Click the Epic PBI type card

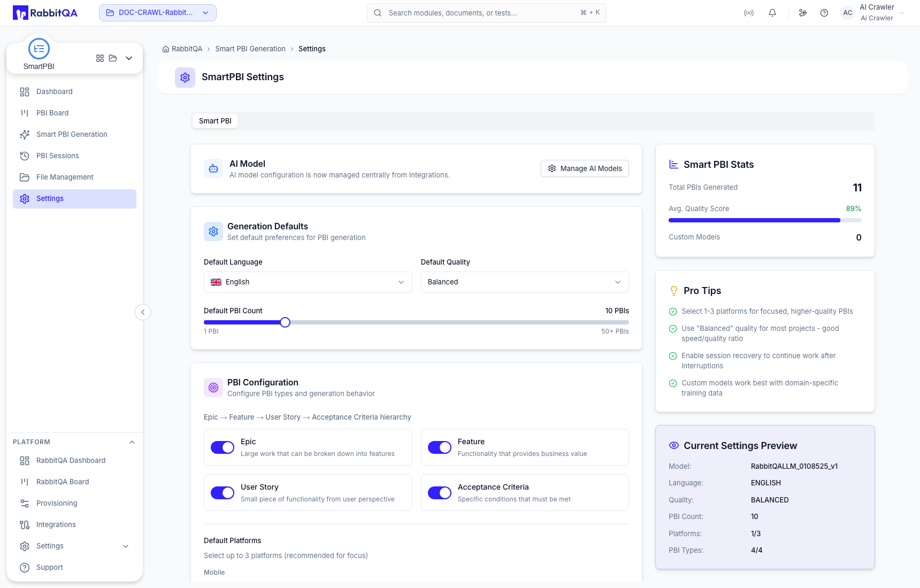pyautogui.click(x=308, y=447)
